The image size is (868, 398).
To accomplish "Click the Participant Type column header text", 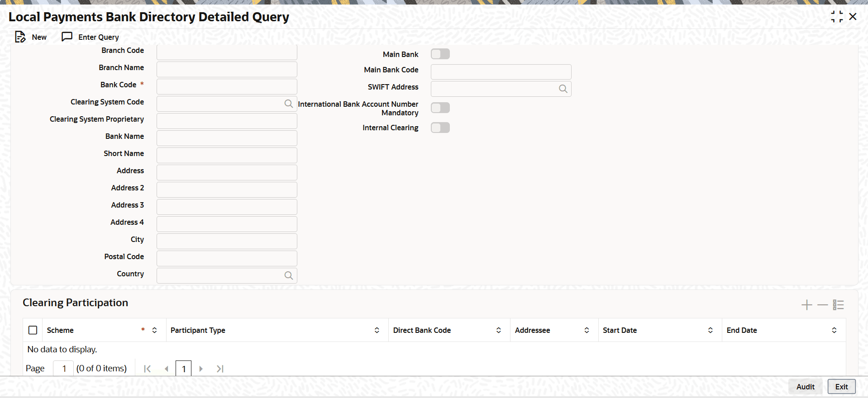I will (198, 330).
